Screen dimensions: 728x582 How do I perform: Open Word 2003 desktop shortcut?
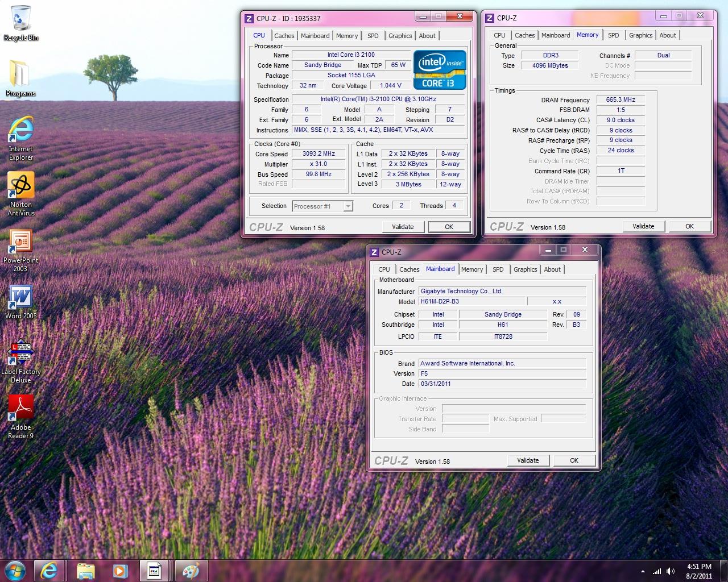[x=21, y=302]
